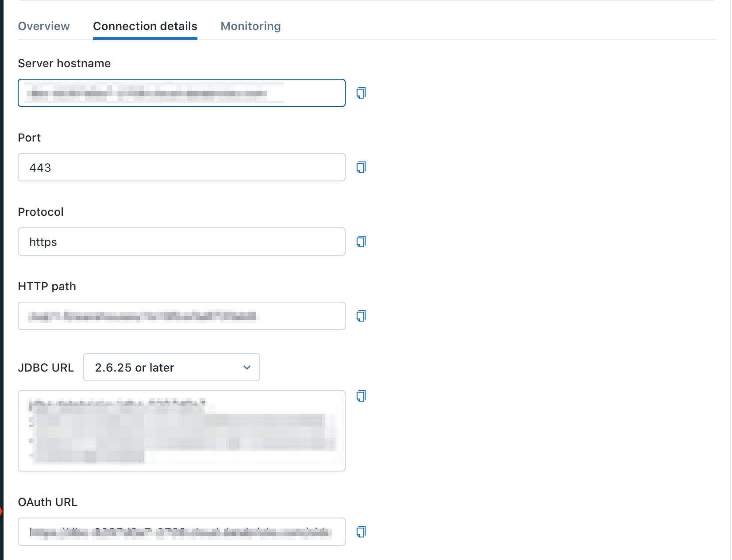
Task: Copy the HTTP path value
Action: pos(361,316)
